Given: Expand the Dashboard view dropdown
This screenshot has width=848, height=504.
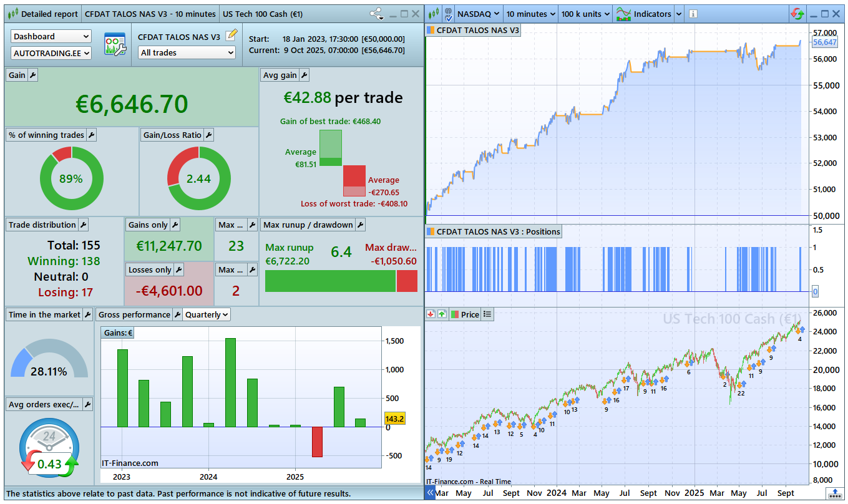Looking at the screenshot, I should coord(51,37).
